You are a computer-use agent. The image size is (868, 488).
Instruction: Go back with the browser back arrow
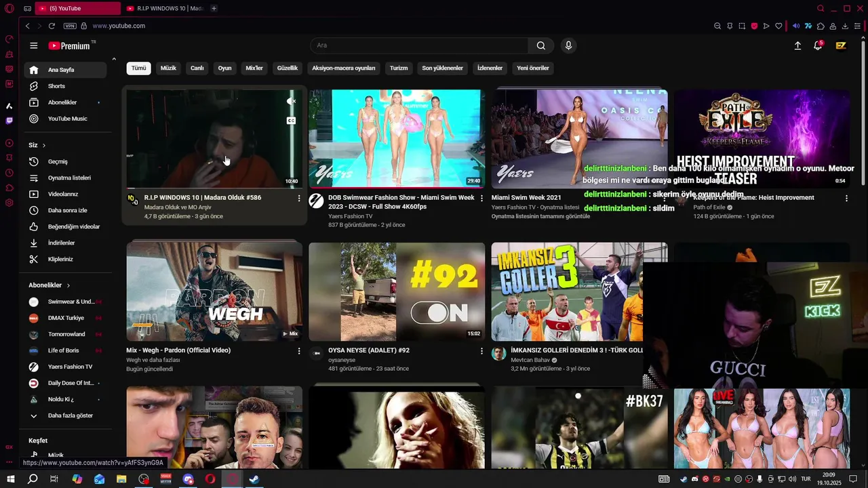coord(27,26)
